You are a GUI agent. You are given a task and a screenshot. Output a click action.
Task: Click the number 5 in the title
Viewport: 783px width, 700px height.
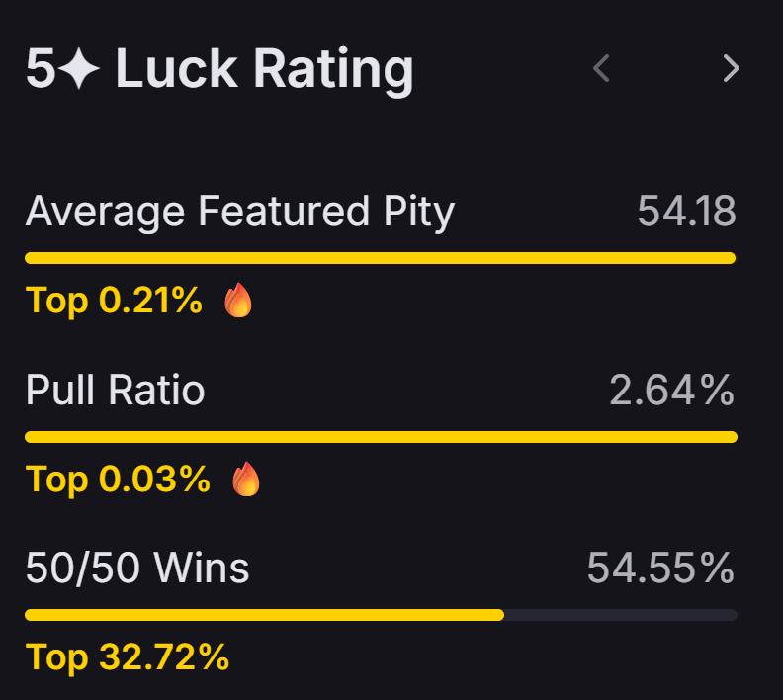(41, 69)
